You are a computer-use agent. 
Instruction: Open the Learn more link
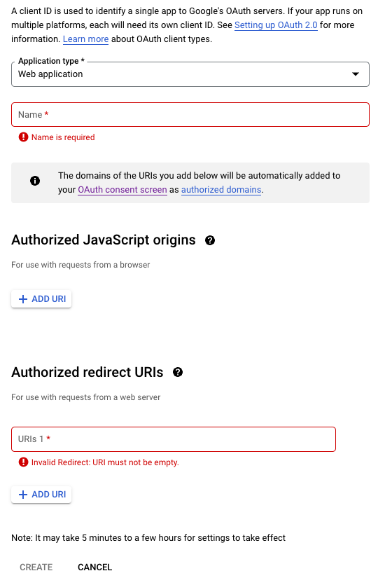pyautogui.click(x=85, y=39)
